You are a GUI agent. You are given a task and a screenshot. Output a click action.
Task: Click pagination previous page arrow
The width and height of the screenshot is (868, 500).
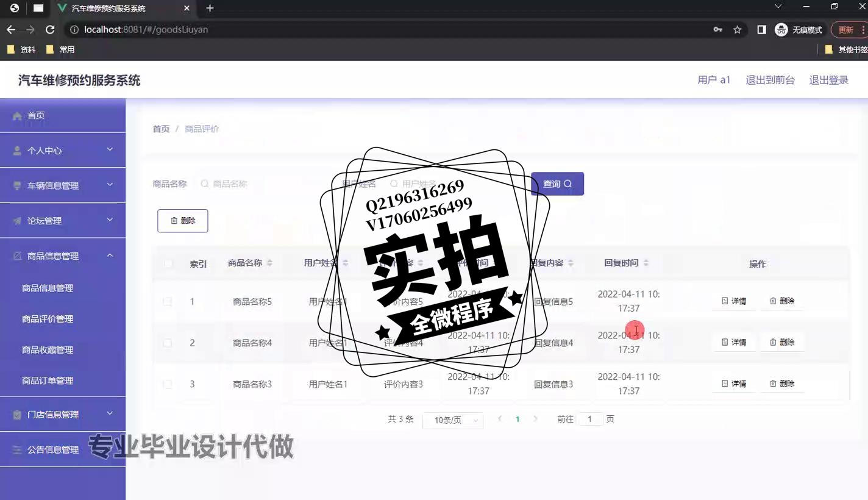pos(500,419)
